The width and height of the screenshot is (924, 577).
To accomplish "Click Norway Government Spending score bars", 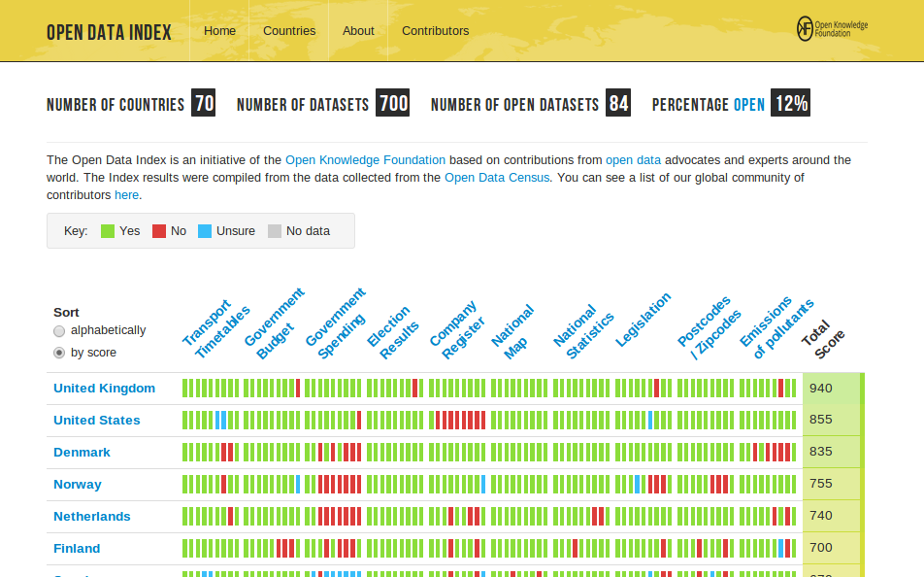I will [333, 485].
